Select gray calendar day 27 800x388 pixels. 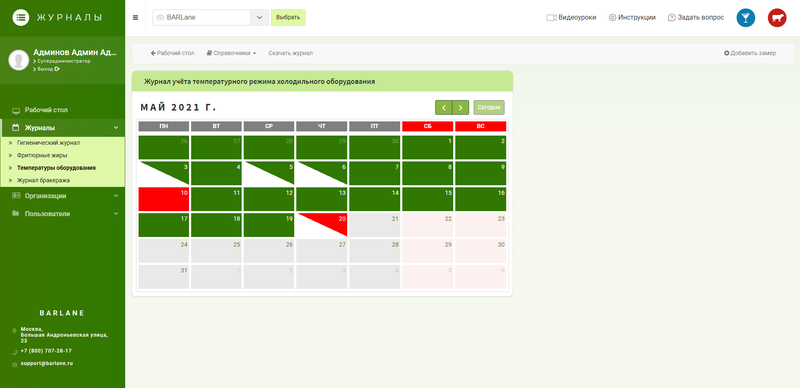tap(321, 251)
